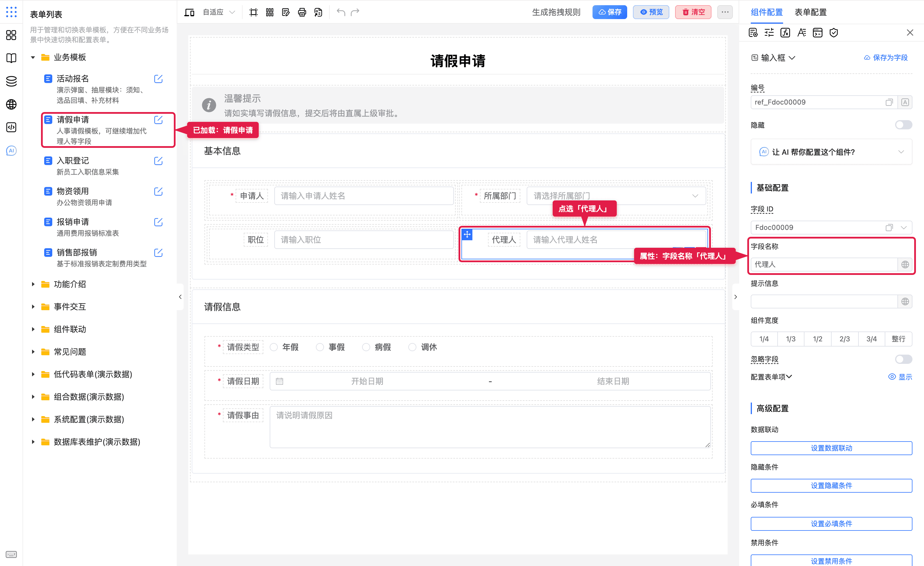This screenshot has height=566, width=924.
Task: Expand the 常见问题 folder
Action: click(x=33, y=352)
